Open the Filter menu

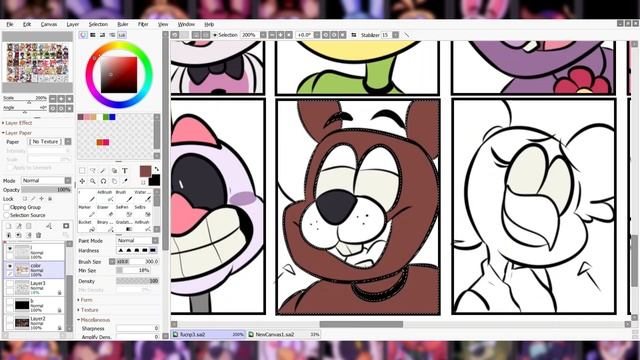(x=143, y=24)
